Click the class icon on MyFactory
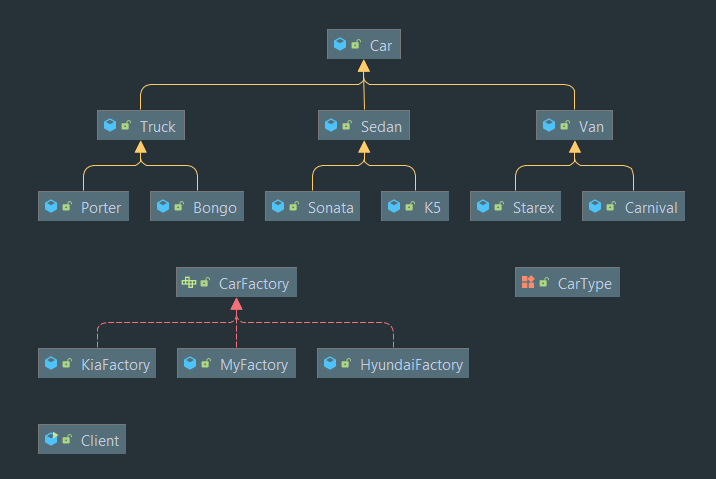The width and height of the screenshot is (716, 479). (x=190, y=363)
